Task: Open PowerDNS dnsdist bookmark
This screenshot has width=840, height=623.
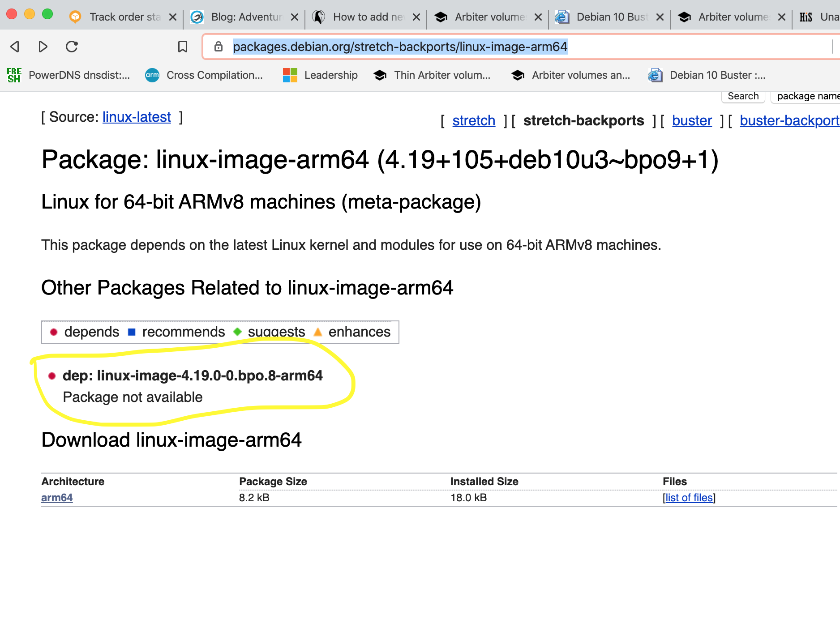Action: 69,75
